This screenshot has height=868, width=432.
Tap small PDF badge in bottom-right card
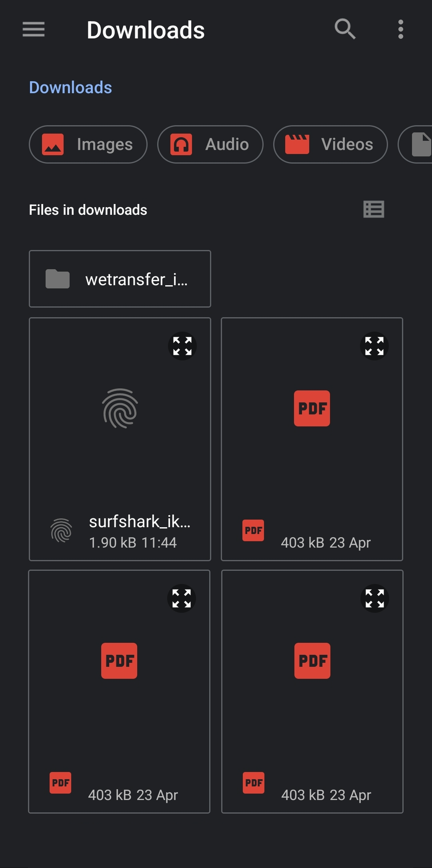pyautogui.click(x=254, y=783)
